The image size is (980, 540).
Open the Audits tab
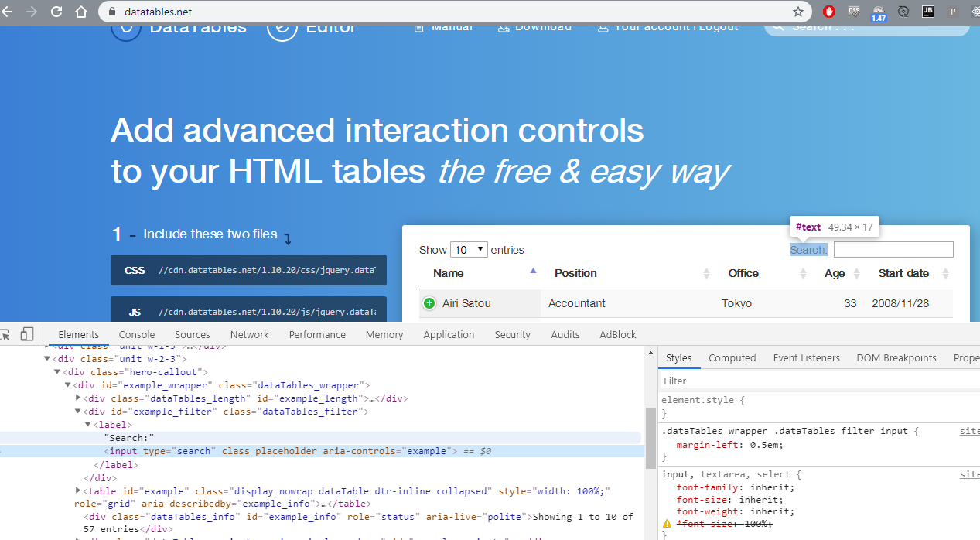565,334
